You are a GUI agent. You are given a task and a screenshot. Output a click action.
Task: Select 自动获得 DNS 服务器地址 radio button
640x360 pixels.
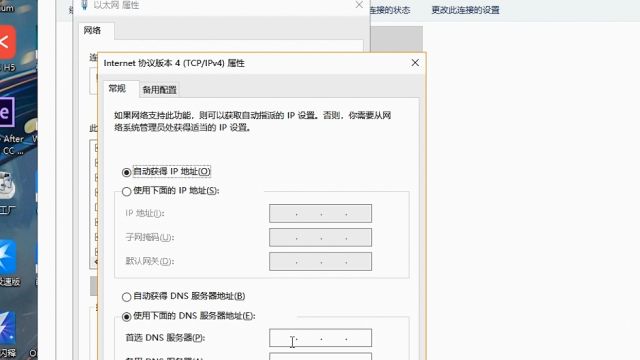tap(126, 297)
